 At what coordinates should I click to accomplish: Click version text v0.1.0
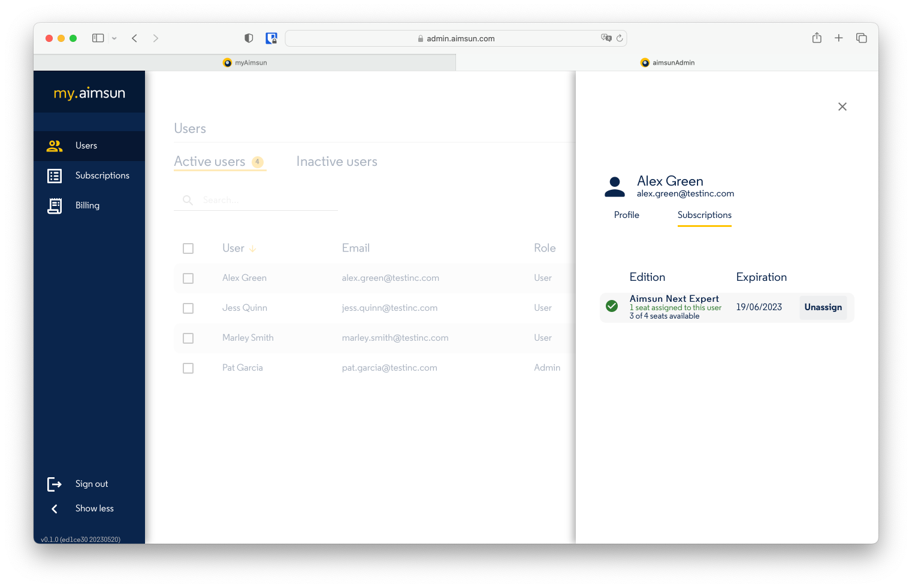(x=81, y=539)
